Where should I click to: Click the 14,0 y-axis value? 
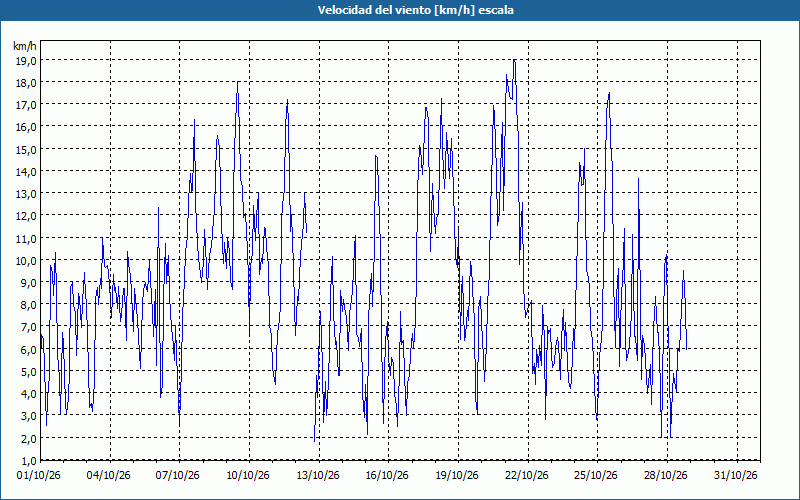[27, 171]
